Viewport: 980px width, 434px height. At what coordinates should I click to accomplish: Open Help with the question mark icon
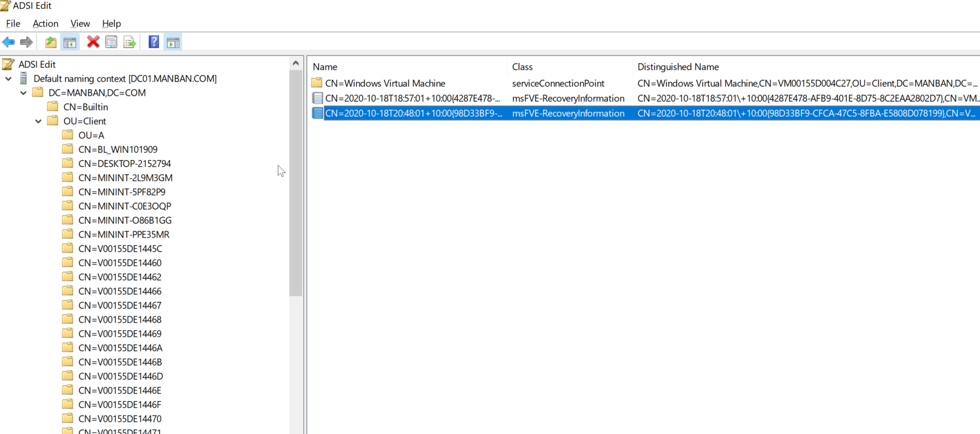pos(154,42)
